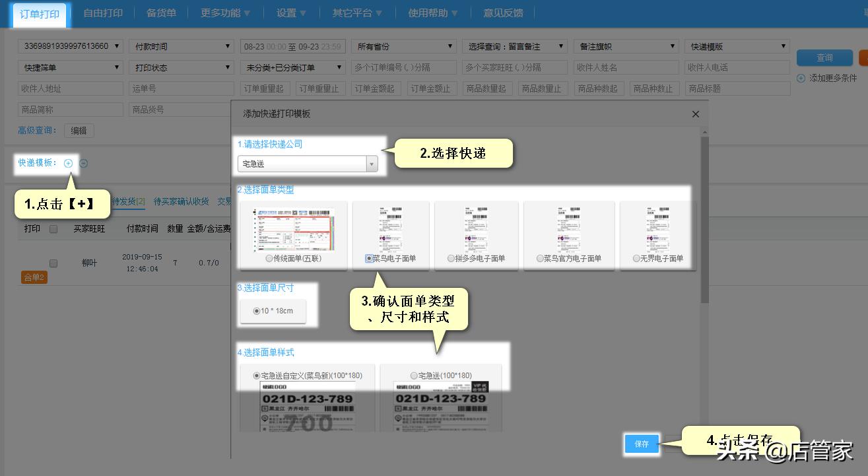Open the 付款时间 filter dropdown
This screenshot has width=868, height=476.
tap(181, 46)
